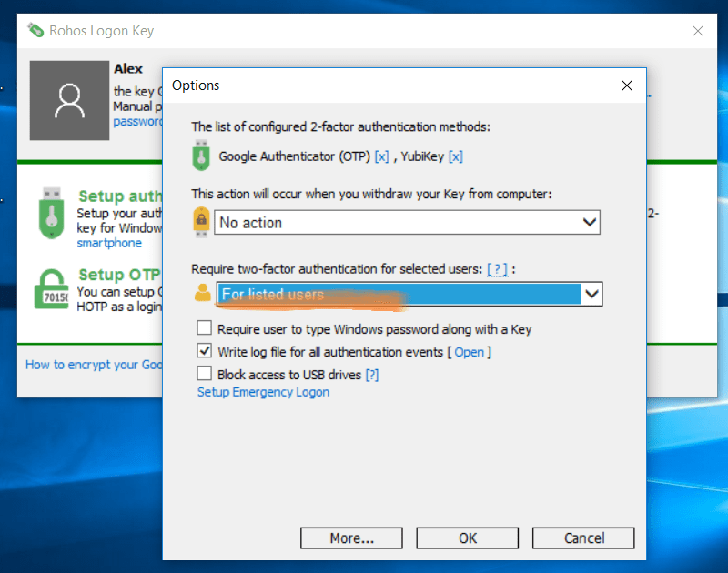Click the Rohos key icon in the title bar
Screen dimensions: 728x573
coord(36,30)
